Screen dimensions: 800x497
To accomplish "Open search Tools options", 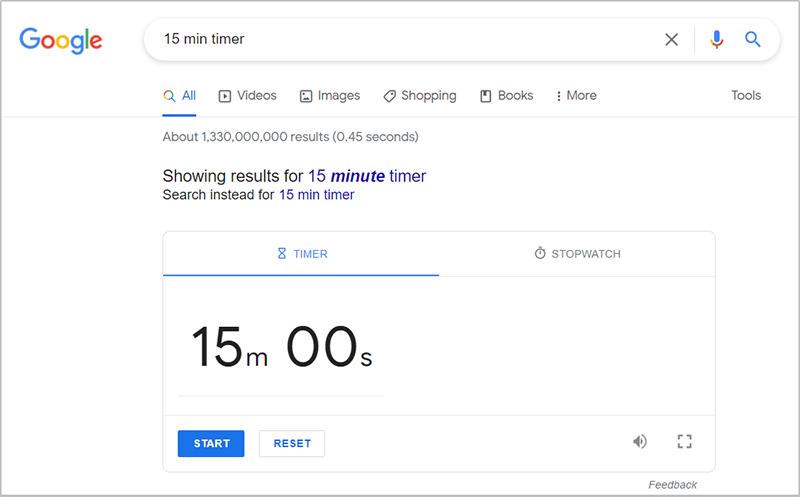I will coord(746,96).
